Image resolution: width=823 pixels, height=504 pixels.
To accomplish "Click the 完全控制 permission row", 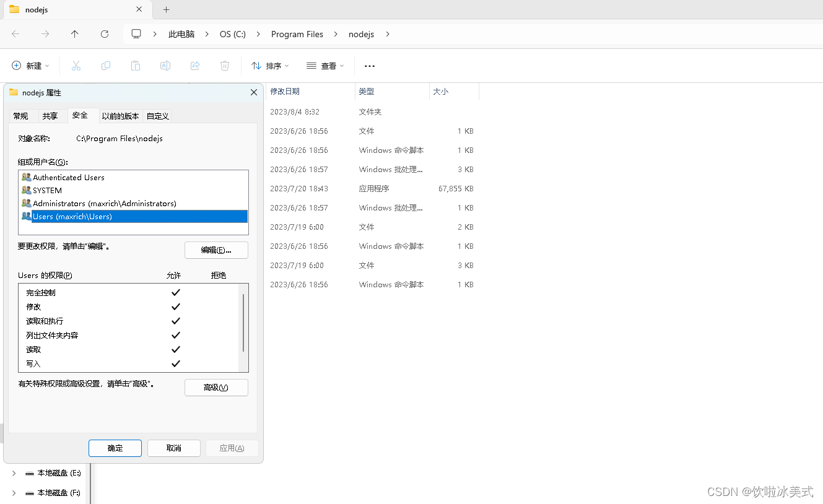I will point(129,292).
